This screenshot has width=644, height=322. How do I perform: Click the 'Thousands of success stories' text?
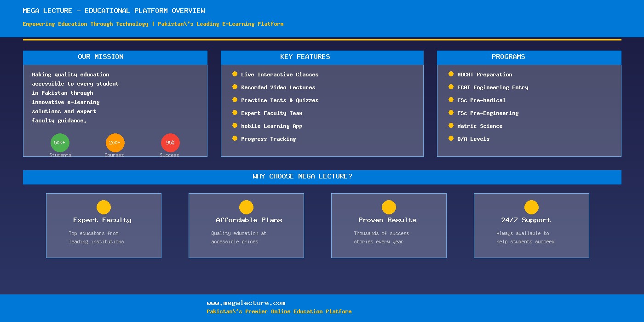tap(381, 237)
